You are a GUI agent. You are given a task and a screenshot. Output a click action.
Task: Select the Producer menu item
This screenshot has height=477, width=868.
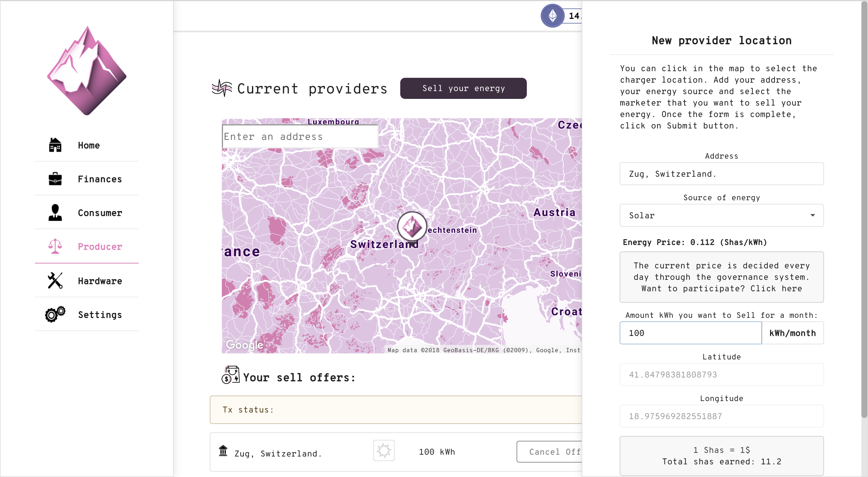[x=87, y=246]
